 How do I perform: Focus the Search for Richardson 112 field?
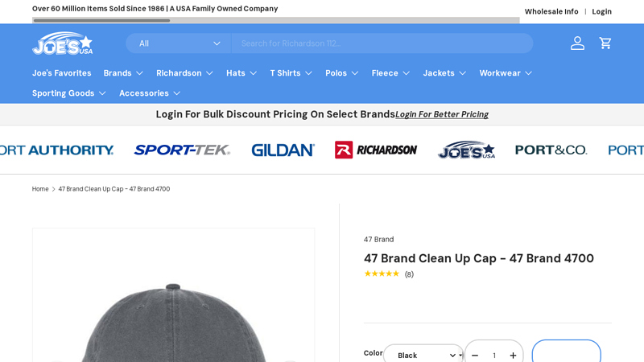point(382,43)
